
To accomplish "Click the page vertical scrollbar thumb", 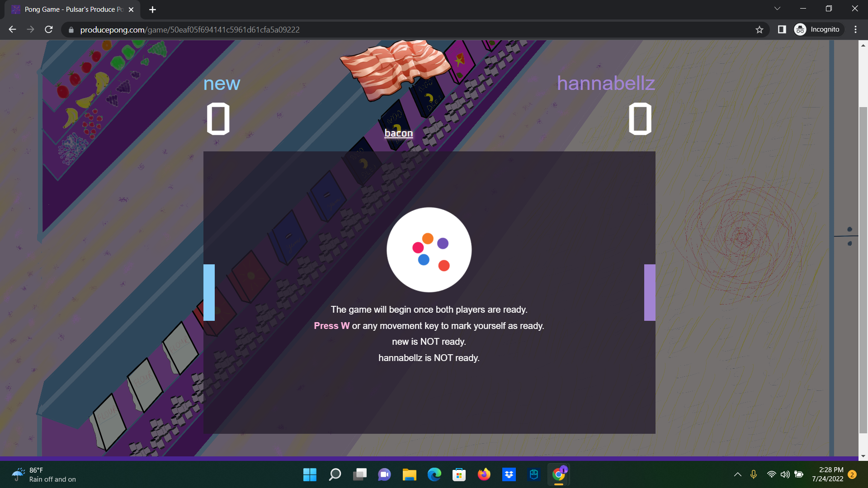I will (x=863, y=270).
